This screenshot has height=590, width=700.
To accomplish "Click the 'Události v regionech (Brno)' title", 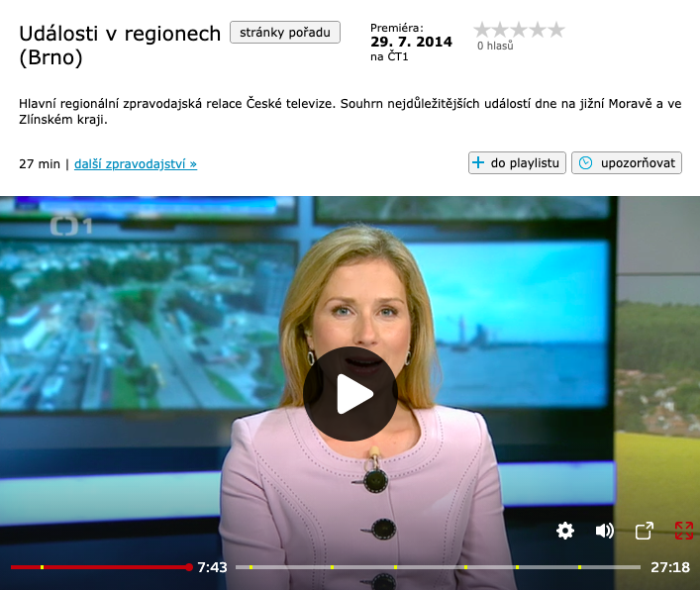I will [x=120, y=46].
